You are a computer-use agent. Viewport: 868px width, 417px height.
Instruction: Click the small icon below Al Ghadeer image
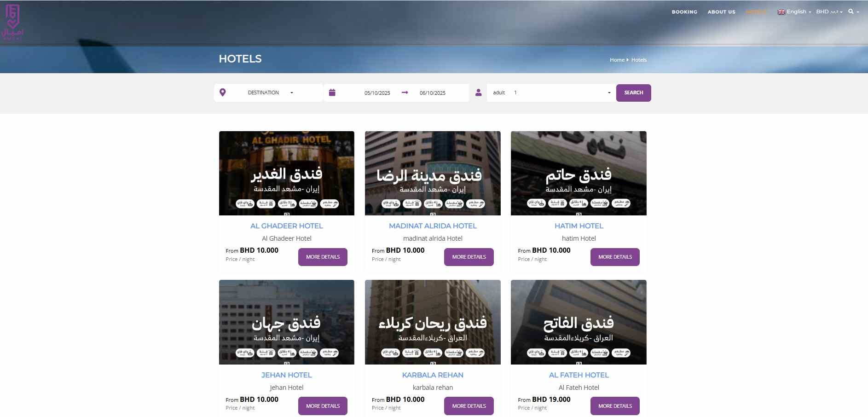tap(287, 214)
